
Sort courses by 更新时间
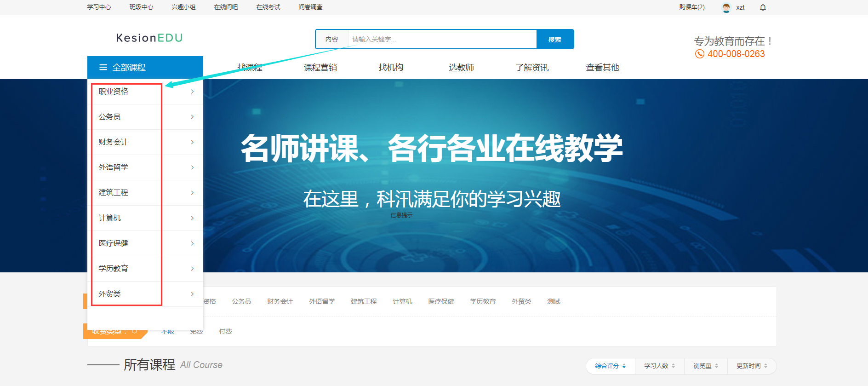752,366
